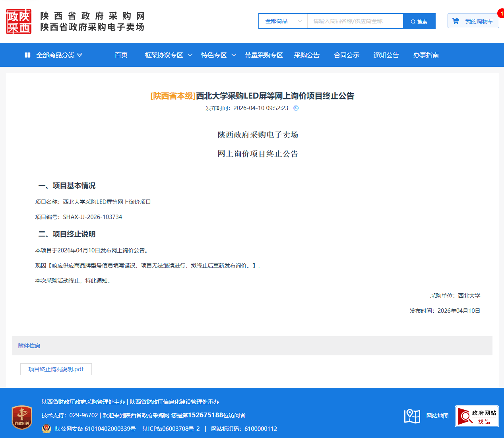
Task: Open the 全部商品 search category dropdown
Action: [283, 21]
